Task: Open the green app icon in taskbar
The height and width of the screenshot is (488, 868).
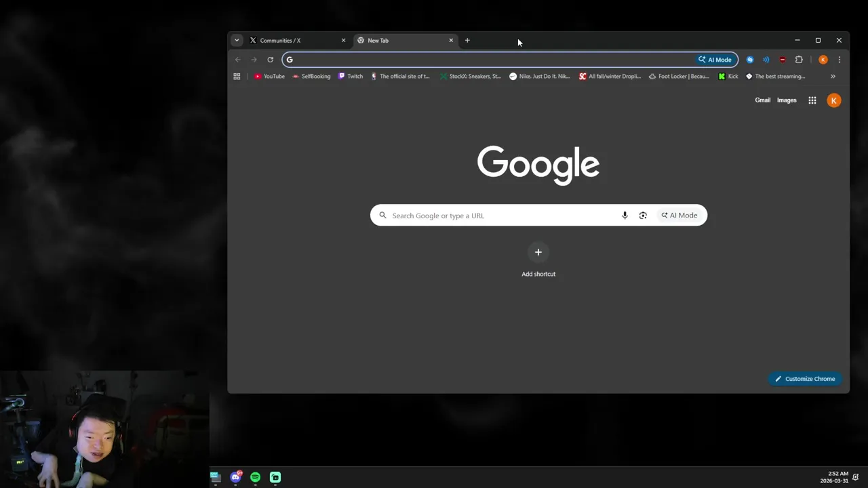Action: pos(275,477)
